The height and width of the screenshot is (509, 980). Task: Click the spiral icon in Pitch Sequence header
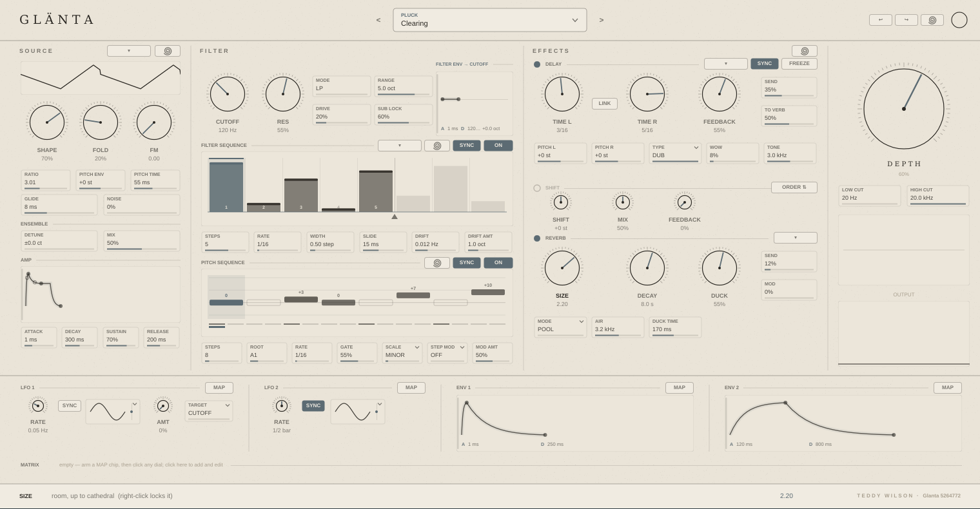437,263
